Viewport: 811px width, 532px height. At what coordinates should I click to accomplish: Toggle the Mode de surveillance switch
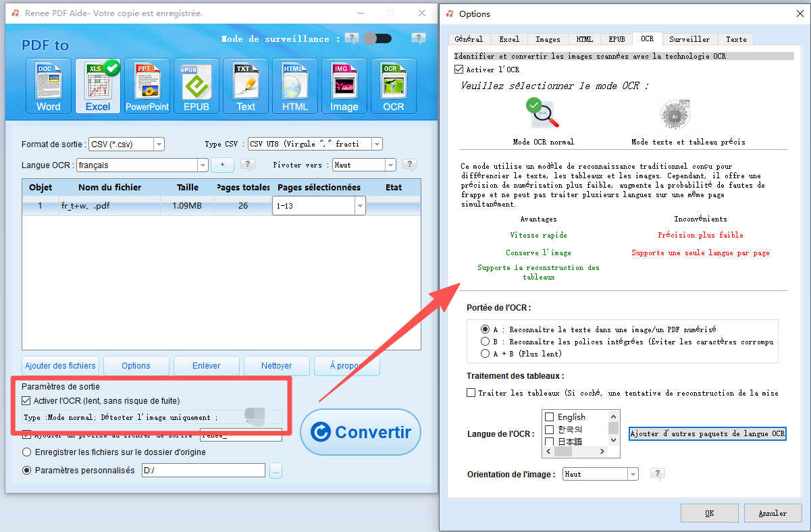pos(377,38)
